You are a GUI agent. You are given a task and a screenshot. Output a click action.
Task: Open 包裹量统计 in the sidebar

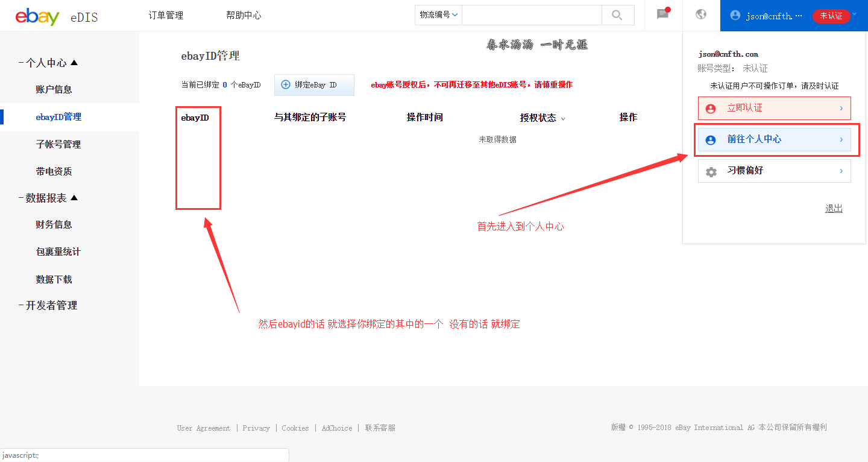coord(58,252)
